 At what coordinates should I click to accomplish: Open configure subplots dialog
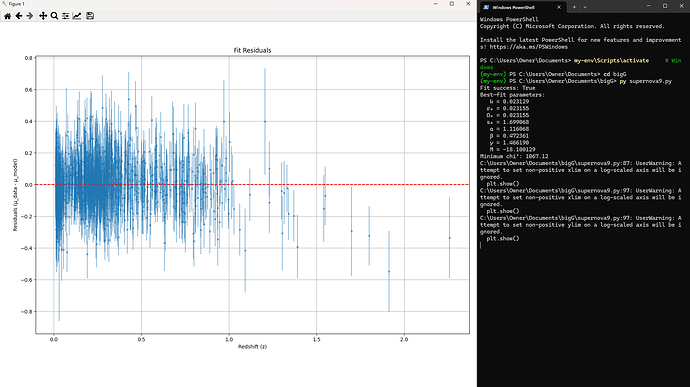(66, 16)
